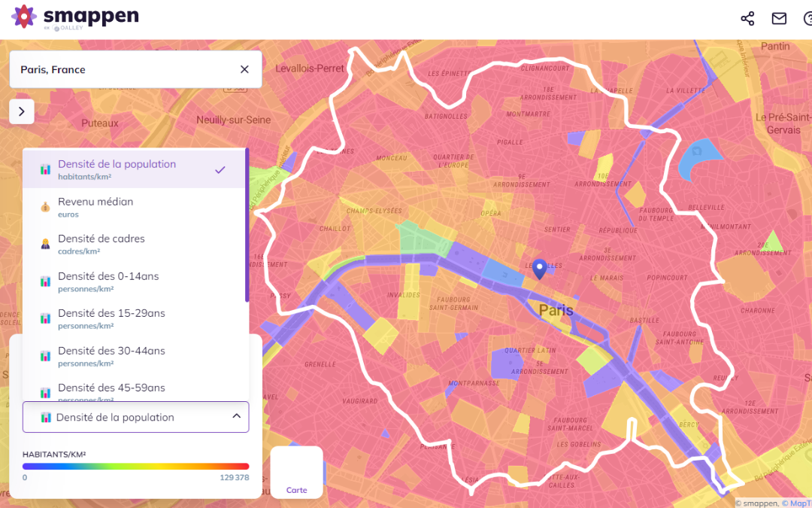
Task: Click the bar chart icon beside Densité des 0-14ans
Action: (x=45, y=281)
